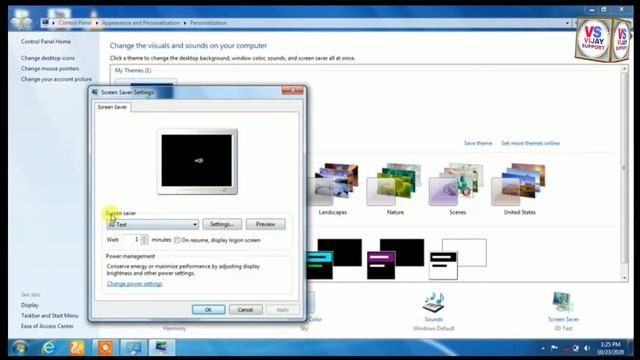Open the orange media player taskbar icon
Screen dimensions: 640x360
tap(105, 348)
